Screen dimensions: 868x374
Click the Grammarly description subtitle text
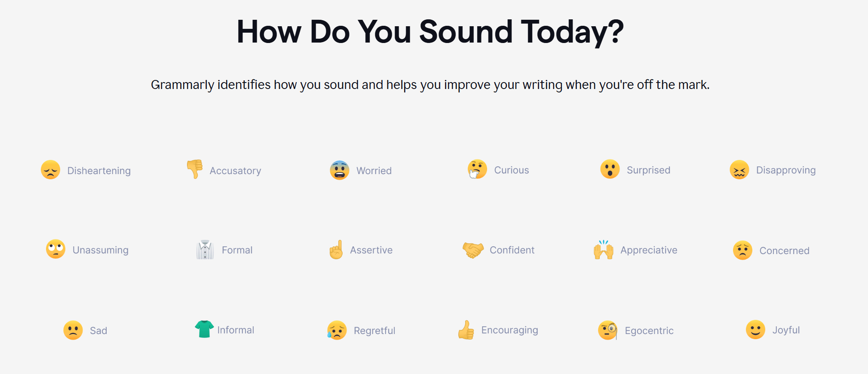pos(430,85)
